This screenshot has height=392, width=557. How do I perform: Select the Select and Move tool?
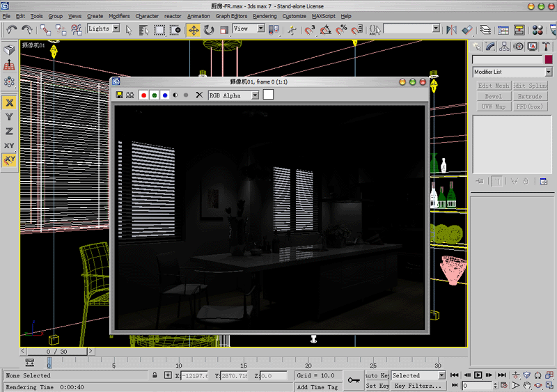pyautogui.click(x=193, y=30)
